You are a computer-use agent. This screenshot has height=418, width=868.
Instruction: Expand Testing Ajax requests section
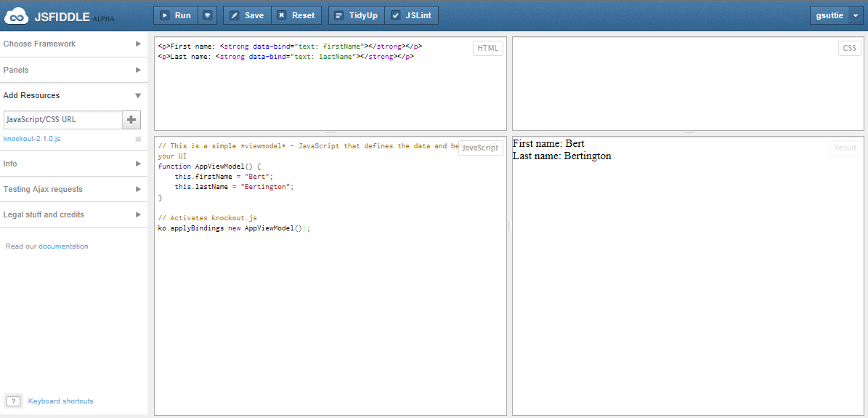73,189
